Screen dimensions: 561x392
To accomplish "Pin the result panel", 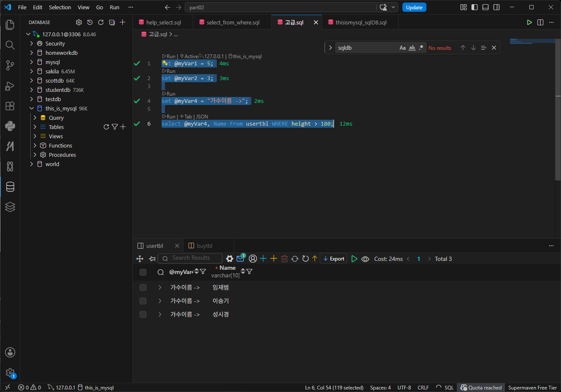I will click(x=152, y=259).
